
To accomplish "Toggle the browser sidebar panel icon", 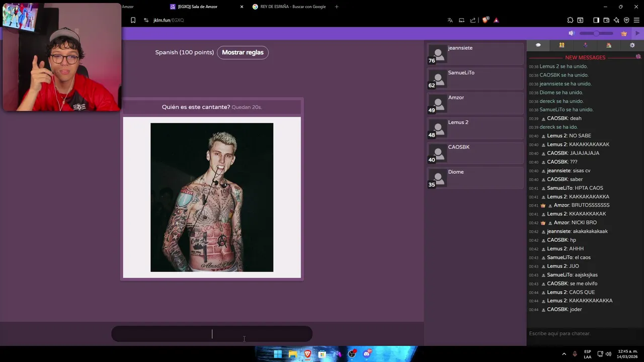I will pyautogui.click(x=596, y=20).
